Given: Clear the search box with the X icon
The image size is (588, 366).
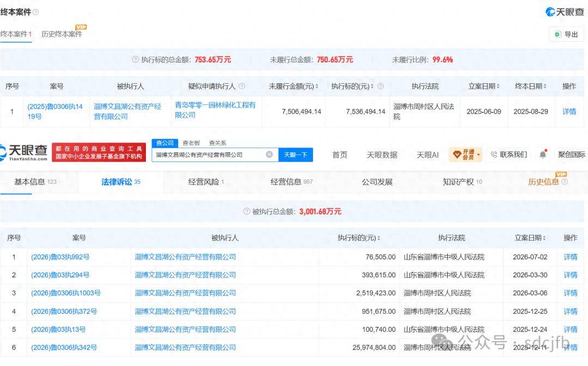Looking at the screenshot, I should [x=269, y=154].
